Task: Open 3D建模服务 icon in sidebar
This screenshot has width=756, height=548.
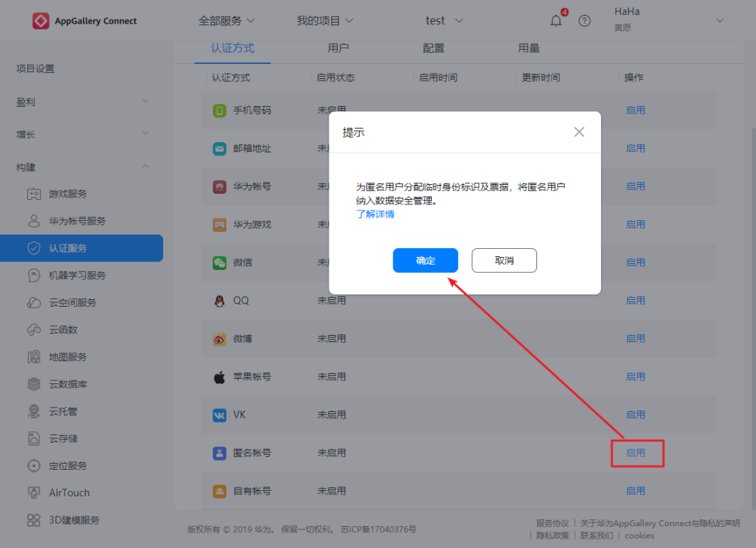Action: pyautogui.click(x=34, y=520)
